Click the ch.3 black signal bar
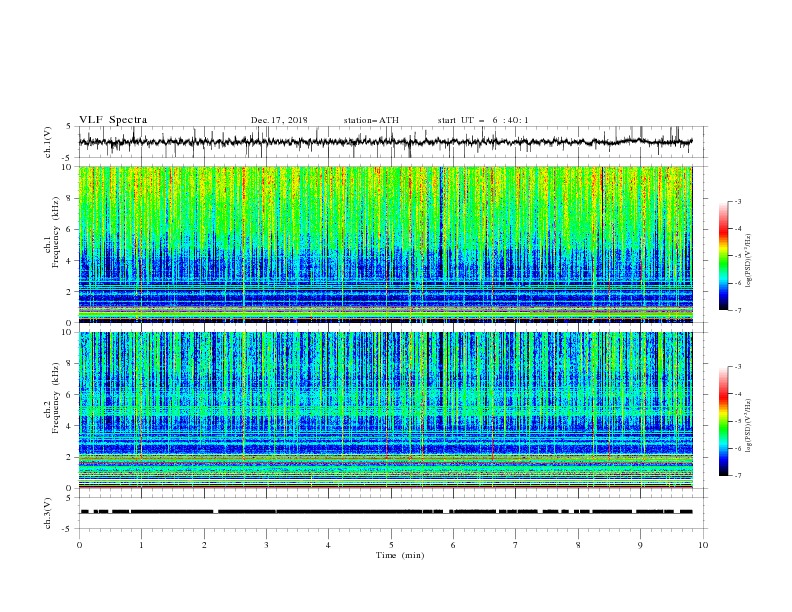The image size is (792, 612). click(386, 512)
